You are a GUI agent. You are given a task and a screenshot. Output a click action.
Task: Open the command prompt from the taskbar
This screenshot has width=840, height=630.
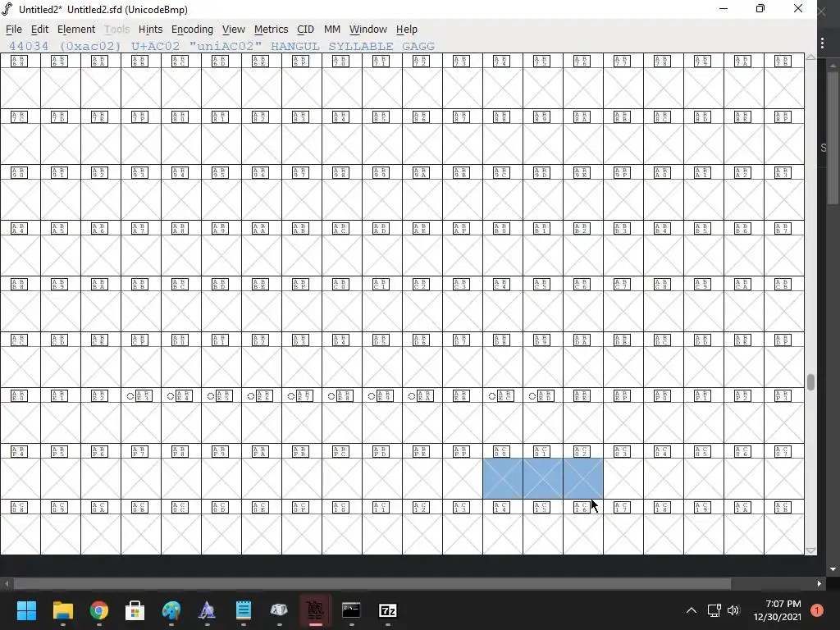pos(351,610)
